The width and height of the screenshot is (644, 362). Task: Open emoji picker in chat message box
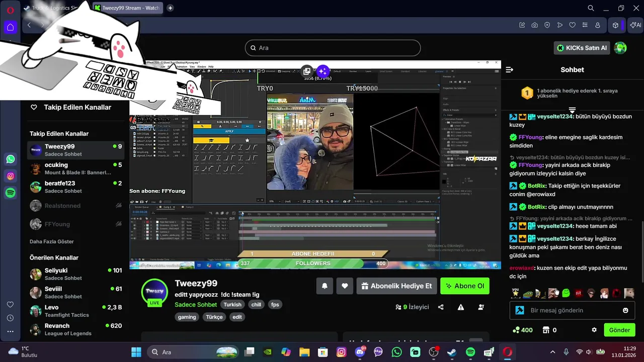[625, 310]
